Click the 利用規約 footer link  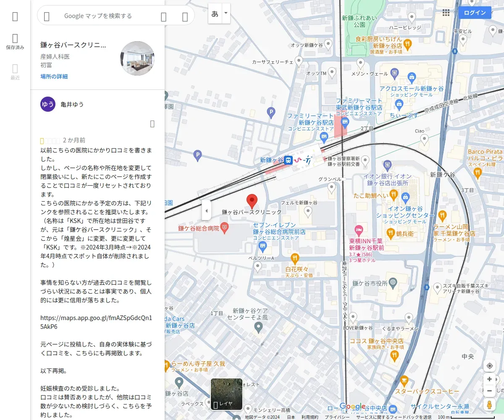310,417
